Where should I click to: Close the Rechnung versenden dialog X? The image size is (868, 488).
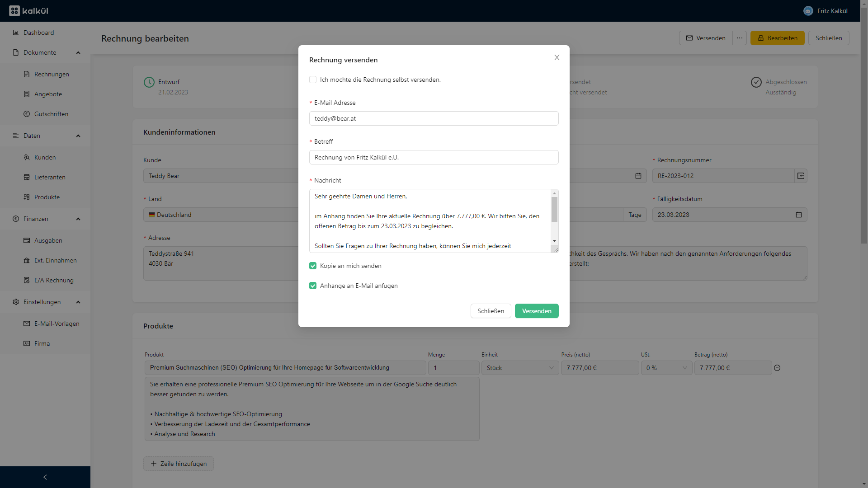[557, 57]
